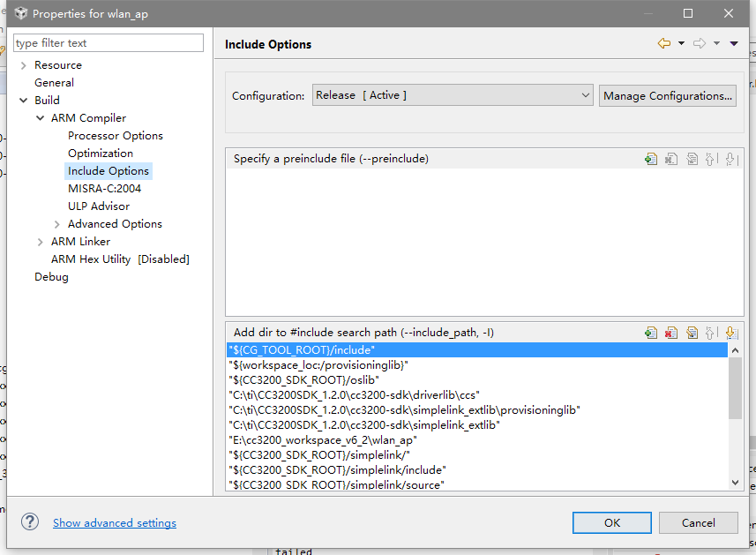Click Edit icon for include search path
The image size is (756, 555).
pyautogui.click(x=692, y=333)
